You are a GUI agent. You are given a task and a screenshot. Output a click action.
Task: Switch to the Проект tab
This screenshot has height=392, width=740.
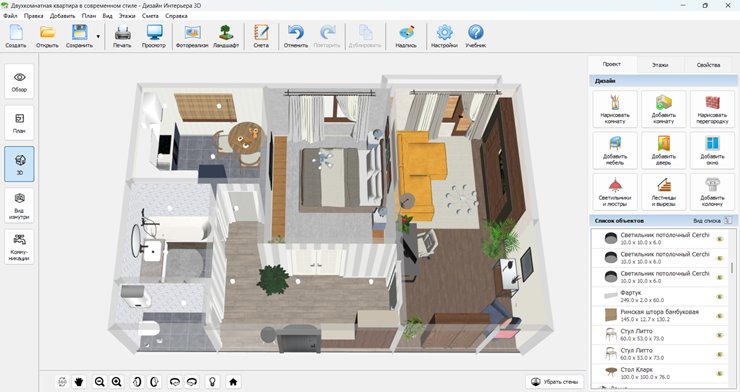(x=612, y=64)
